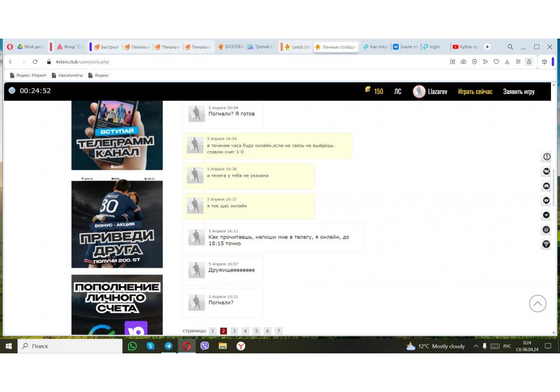The height and width of the screenshot is (392, 560).
Task: Click the Приведи друга bonus banner
Action: 117,223
